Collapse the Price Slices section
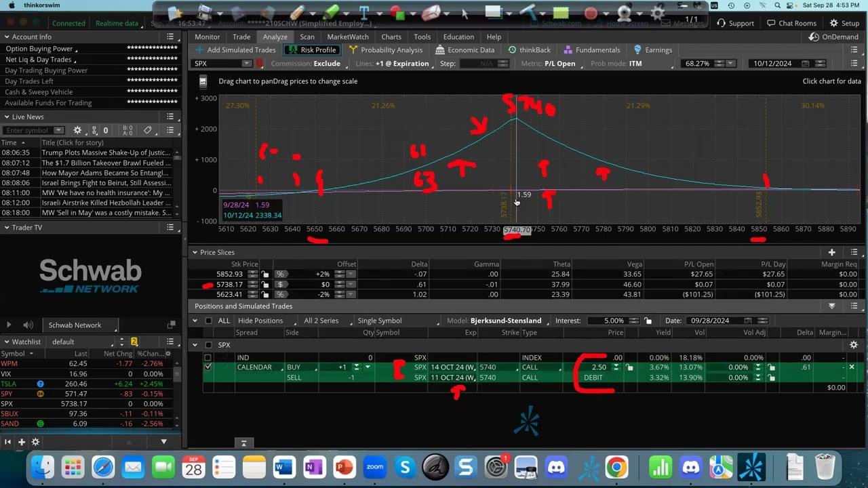This screenshot has height=488, width=868. [x=195, y=252]
